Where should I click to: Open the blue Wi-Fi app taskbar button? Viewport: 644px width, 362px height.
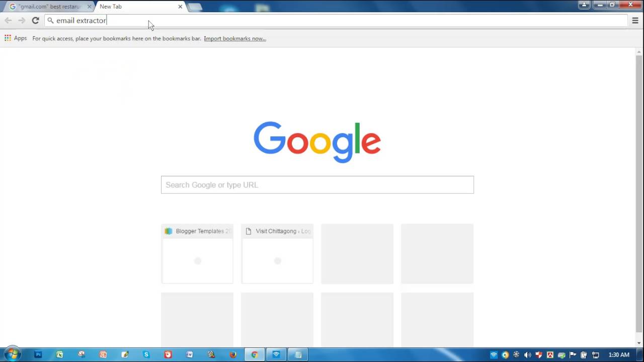pos(276,354)
